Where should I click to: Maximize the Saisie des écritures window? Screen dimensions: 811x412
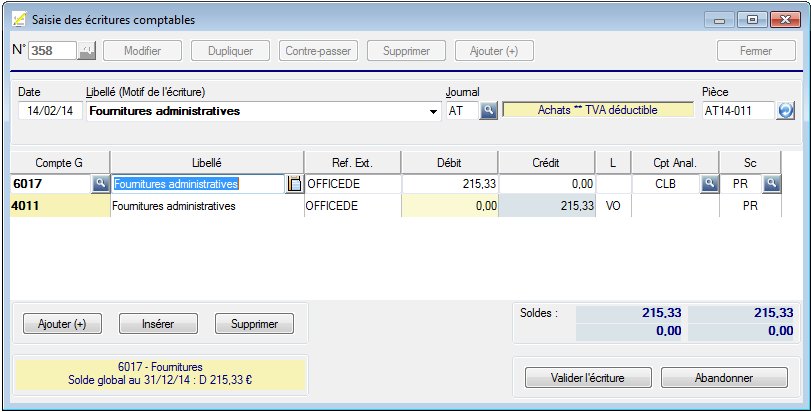pos(753,20)
